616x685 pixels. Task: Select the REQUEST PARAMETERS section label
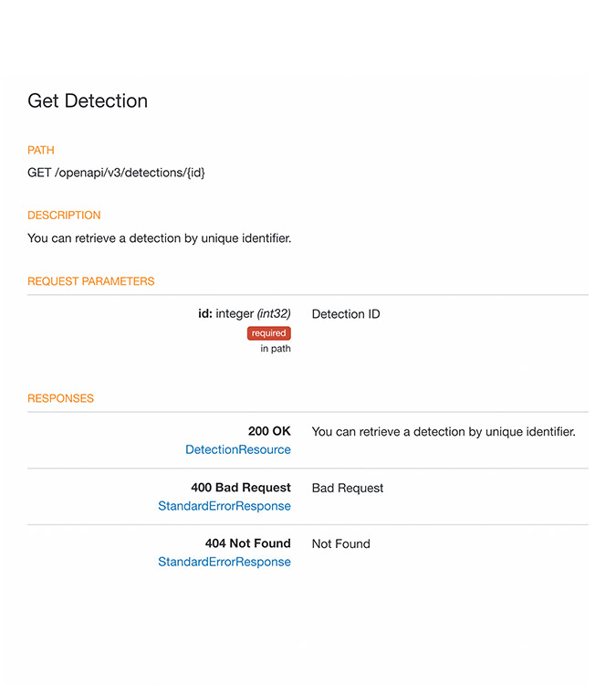coord(91,281)
